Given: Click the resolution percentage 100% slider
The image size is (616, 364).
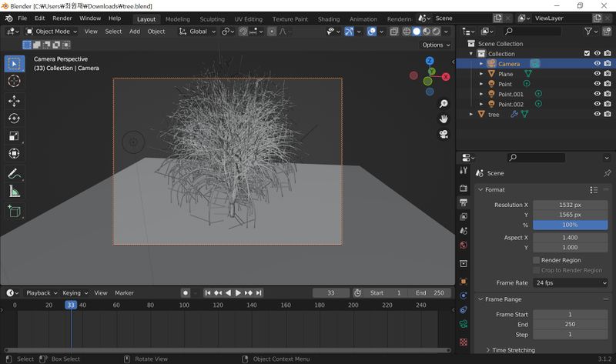Looking at the screenshot, I should [x=570, y=225].
